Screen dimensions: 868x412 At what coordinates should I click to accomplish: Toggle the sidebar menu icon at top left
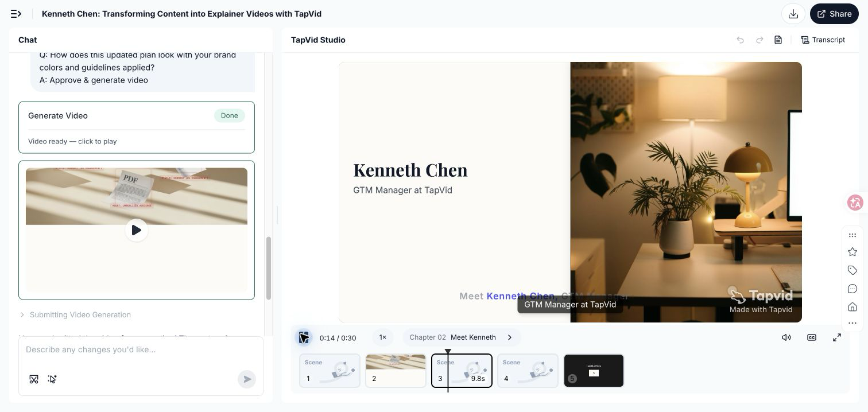point(16,14)
